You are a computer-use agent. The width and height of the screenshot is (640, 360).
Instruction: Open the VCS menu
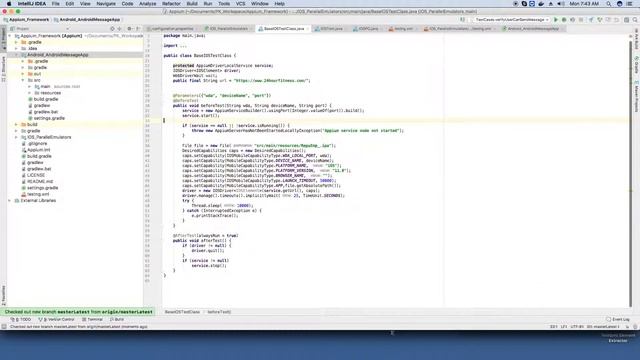pos(240,4)
